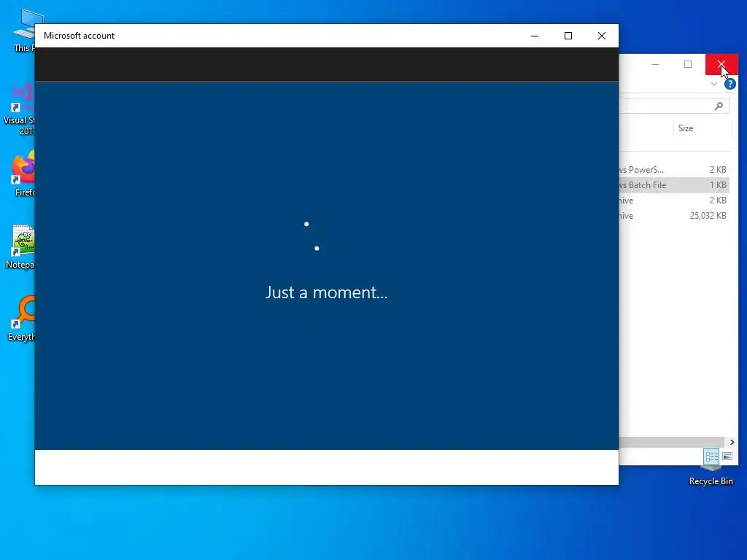This screenshot has width=747, height=560.
Task: Select the 25,032 KB archive row
Action: (674, 216)
